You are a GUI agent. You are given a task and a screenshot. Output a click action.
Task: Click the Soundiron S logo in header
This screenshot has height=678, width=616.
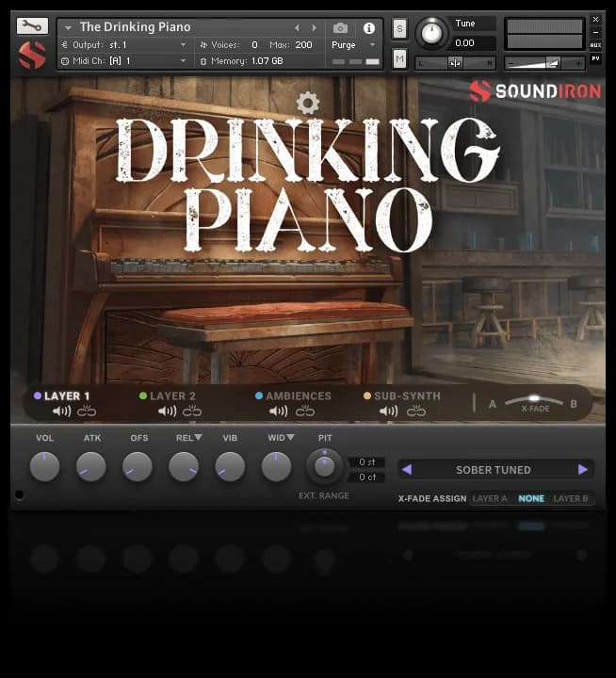tap(32, 55)
